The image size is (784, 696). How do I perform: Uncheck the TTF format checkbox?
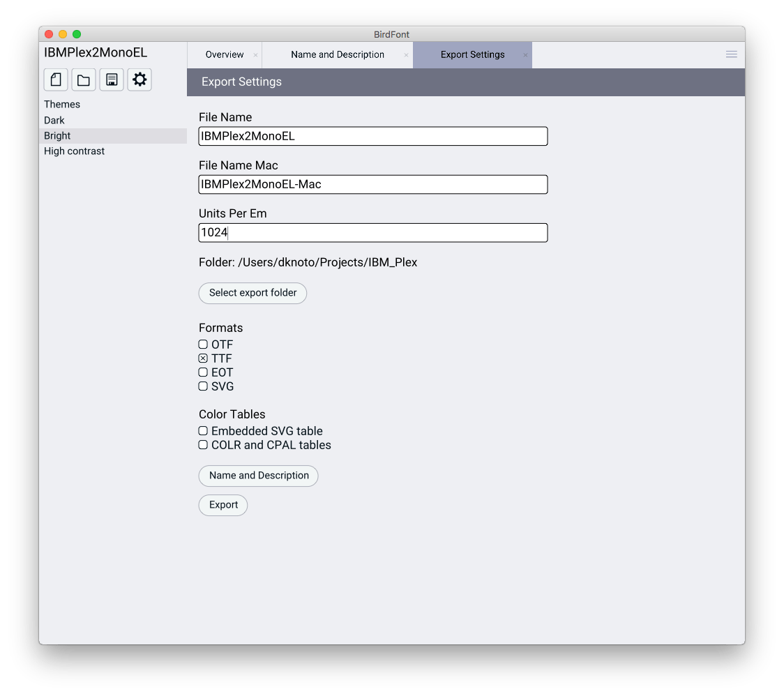point(203,358)
